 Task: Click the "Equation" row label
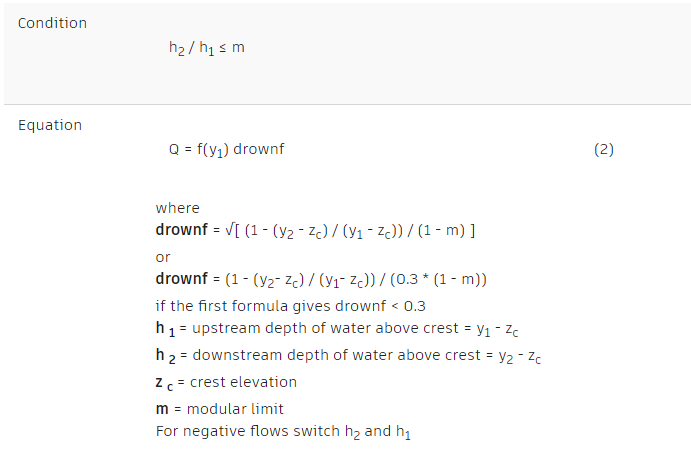tap(50, 125)
